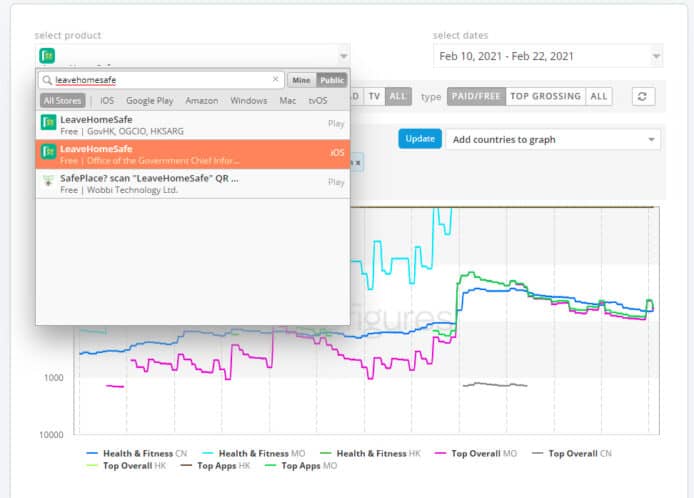Select PAID/FREE chart type

[476, 96]
